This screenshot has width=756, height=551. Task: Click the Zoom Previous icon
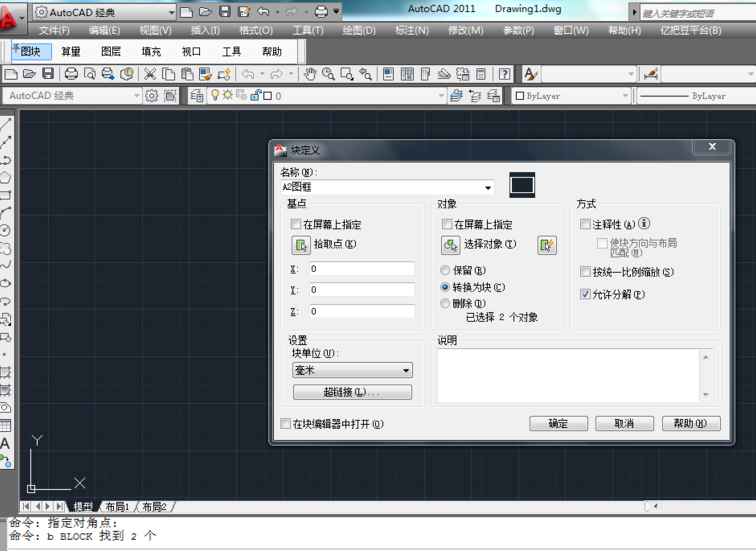[x=365, y=74]
